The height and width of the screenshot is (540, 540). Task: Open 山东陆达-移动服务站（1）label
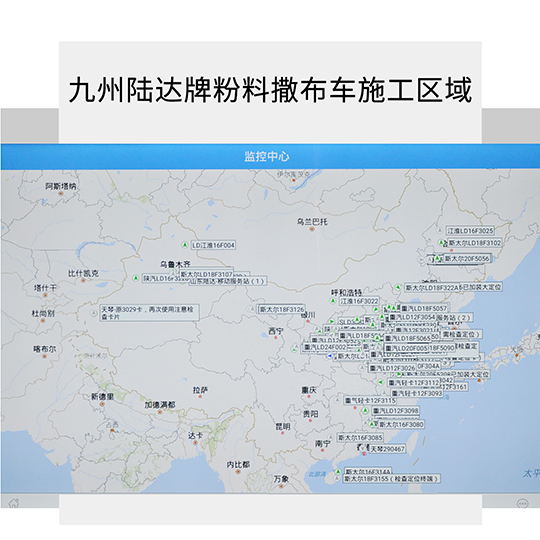pyautogui.click(x=227, y=281)
